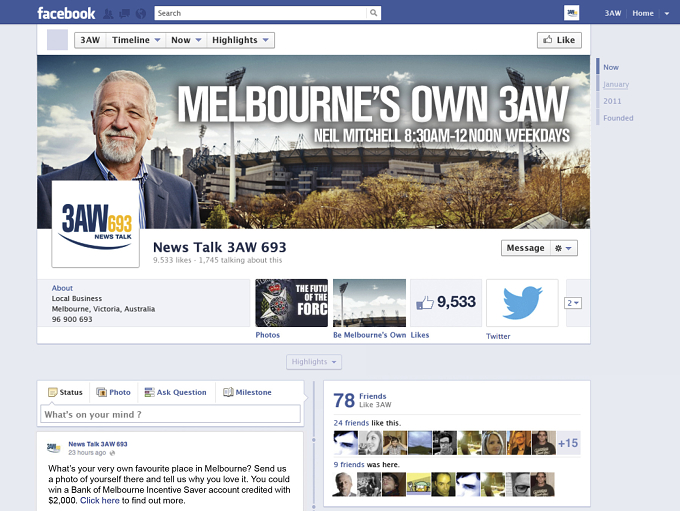Jump to January in the timeline
Viewport: 680px width, 511px height.
coord(616,84)
